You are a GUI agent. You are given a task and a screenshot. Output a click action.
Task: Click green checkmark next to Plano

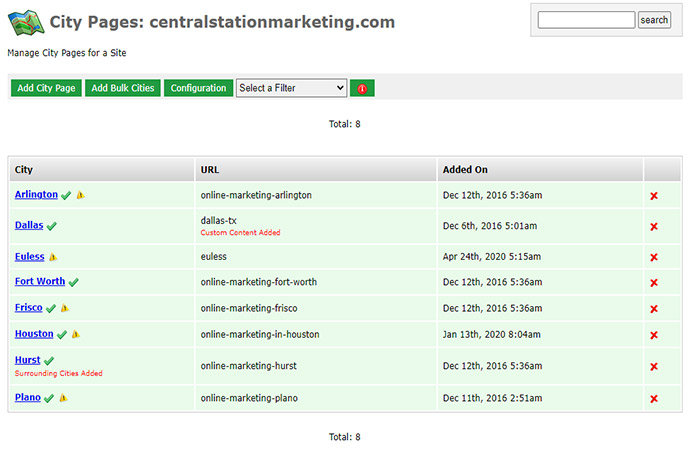click(49, 398)
